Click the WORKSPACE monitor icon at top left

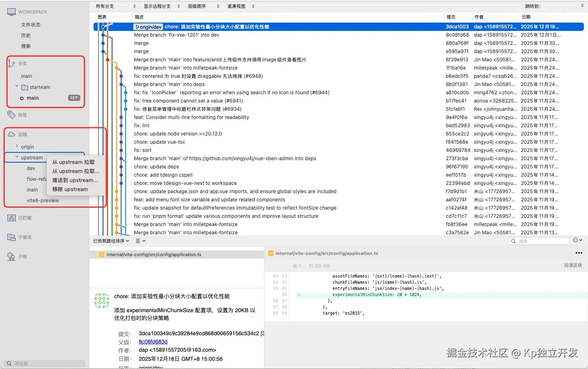[x=11, y=11]
